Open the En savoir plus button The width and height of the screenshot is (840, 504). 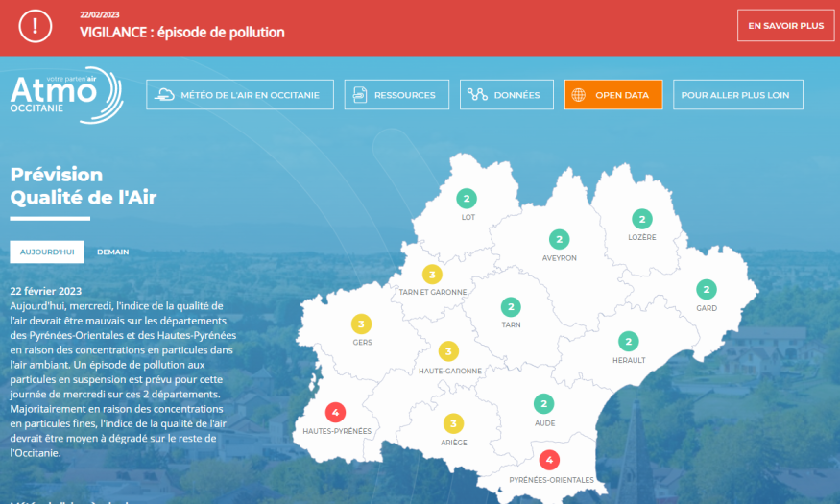point(785,26)
